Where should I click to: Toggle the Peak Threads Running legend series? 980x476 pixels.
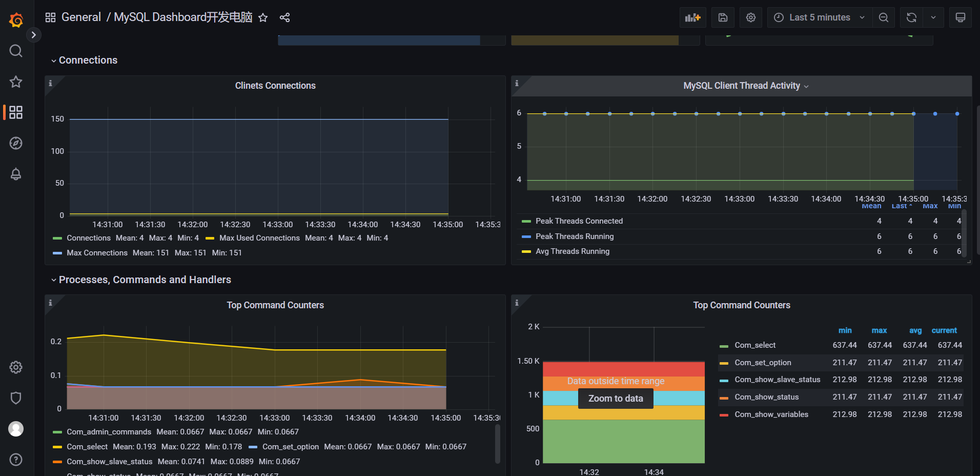[x=575, y=236]
